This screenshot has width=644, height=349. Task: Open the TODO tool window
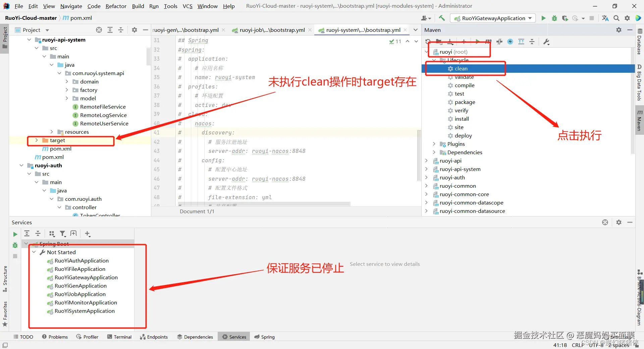click(x=23, y=337)
